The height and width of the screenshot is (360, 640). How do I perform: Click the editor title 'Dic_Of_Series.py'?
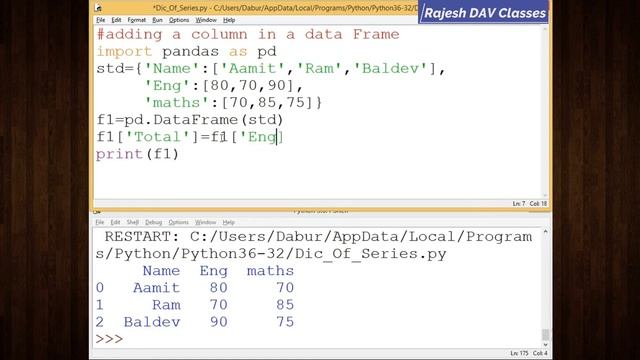coord(181,8)
